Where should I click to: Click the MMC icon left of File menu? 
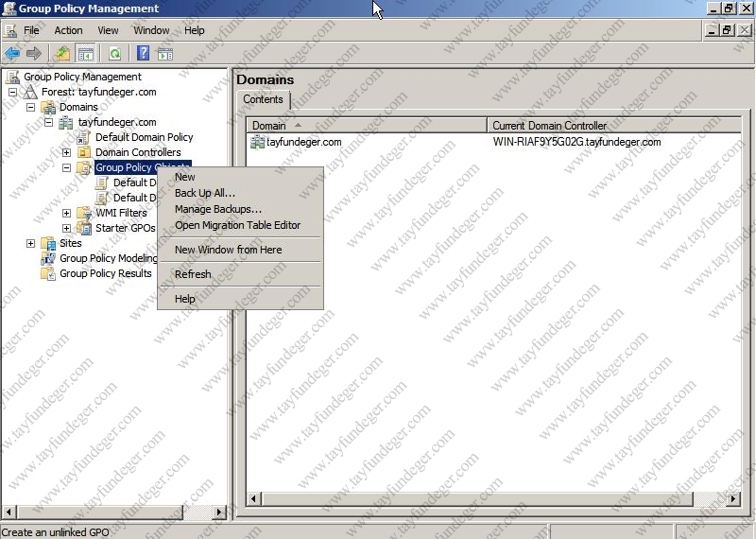(x=10, y=30)
